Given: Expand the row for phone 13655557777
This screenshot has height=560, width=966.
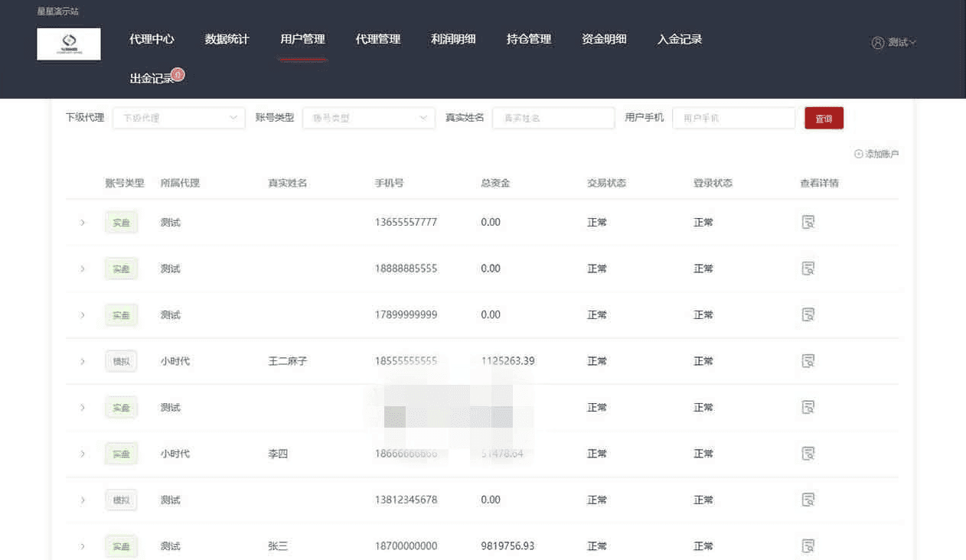Looking at the screenshot, I should point(83,223).
